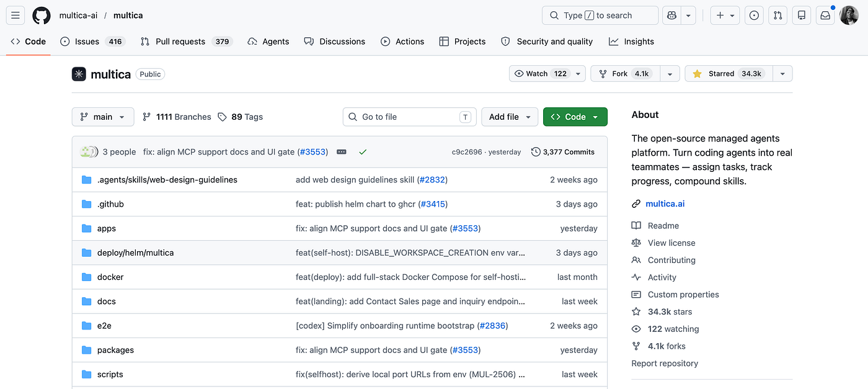The width and height of the screenshot is (868, 389).
Task: Open pull requests icon in header
Action: click(777, 16)
